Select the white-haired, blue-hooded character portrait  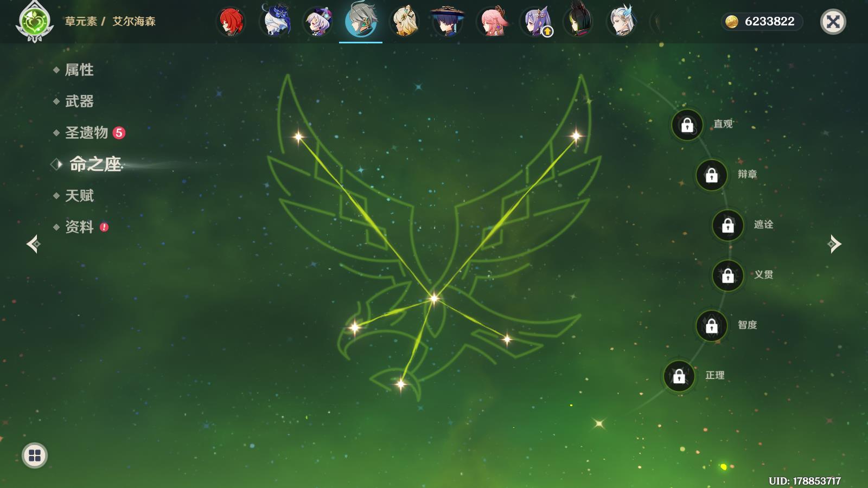275,21
